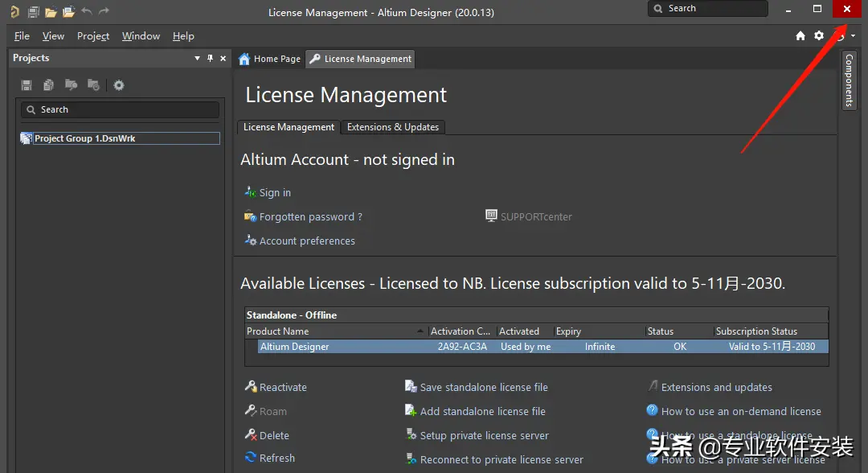Click the Activated column header
The image size is (868, 473).
[525, 331]
